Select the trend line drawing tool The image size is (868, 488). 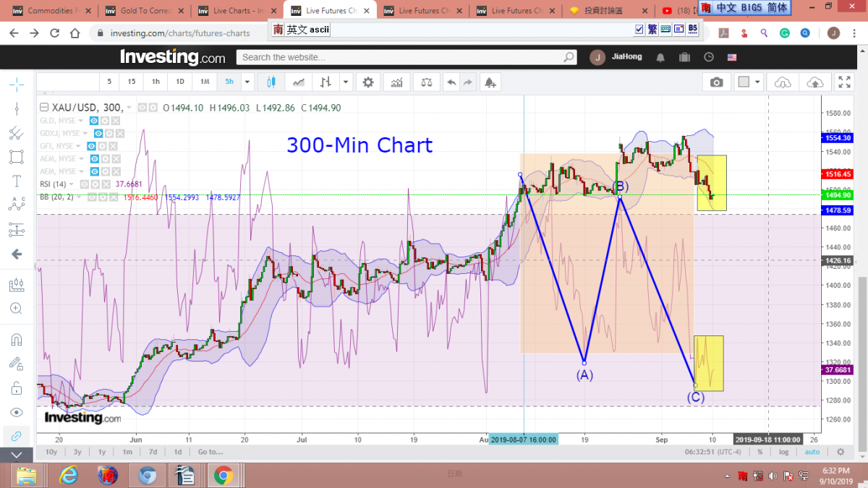tap(17, 108)
